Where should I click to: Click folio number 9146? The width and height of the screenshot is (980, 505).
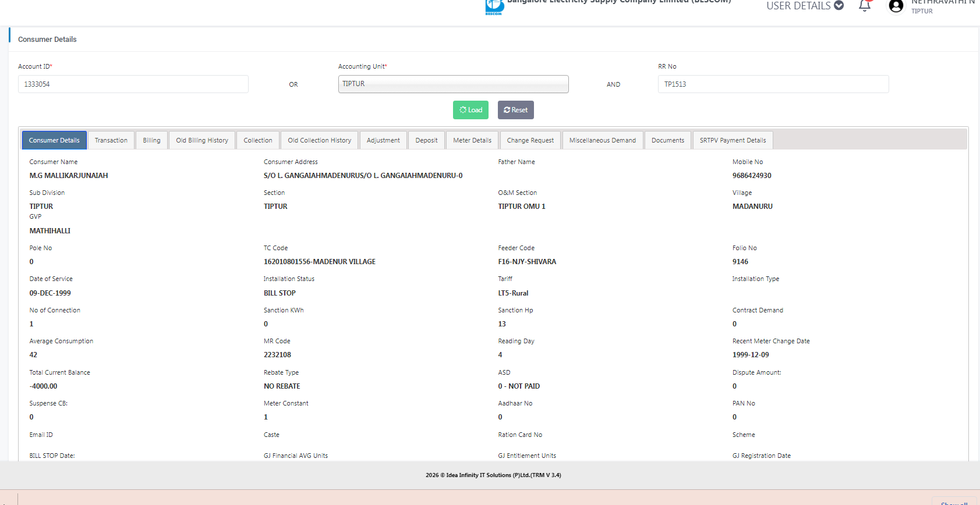(740, 262)
